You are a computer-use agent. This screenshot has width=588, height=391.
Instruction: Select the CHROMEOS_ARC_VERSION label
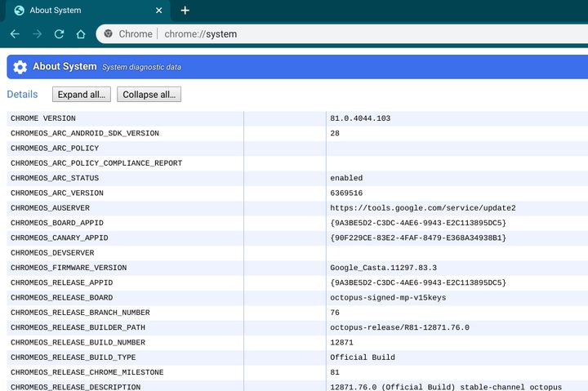57,193
